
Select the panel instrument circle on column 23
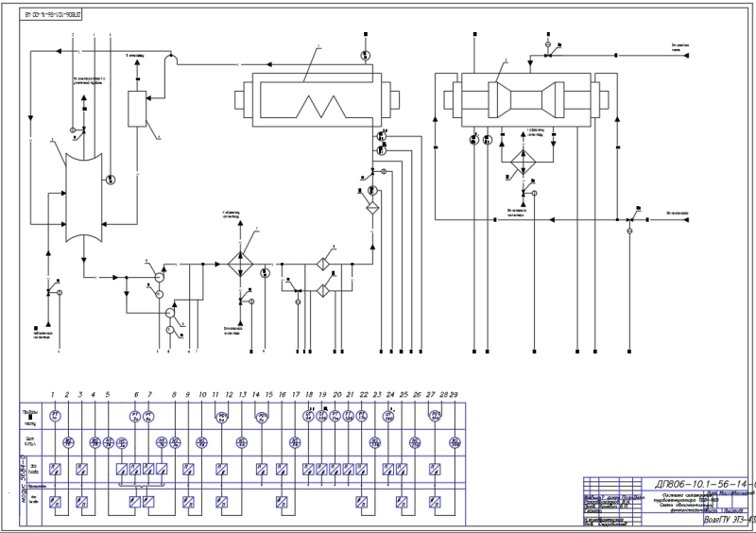[x=375, y=442]
